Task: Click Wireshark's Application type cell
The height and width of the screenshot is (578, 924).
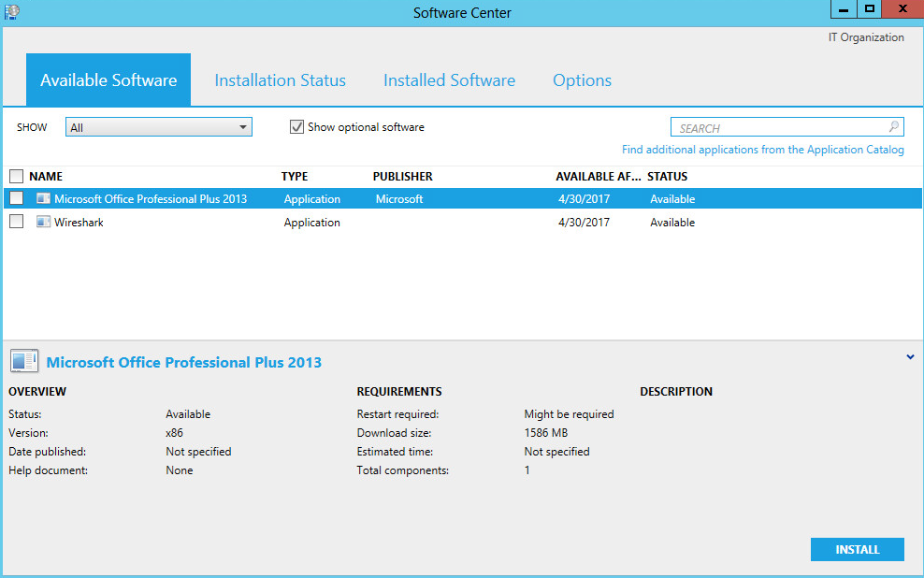Action: tap(311, 222)
